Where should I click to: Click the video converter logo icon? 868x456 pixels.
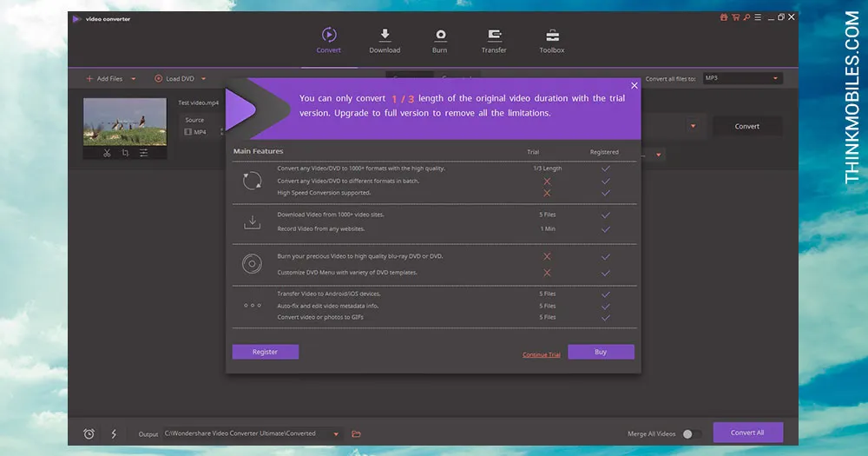[x=76, y=19]
